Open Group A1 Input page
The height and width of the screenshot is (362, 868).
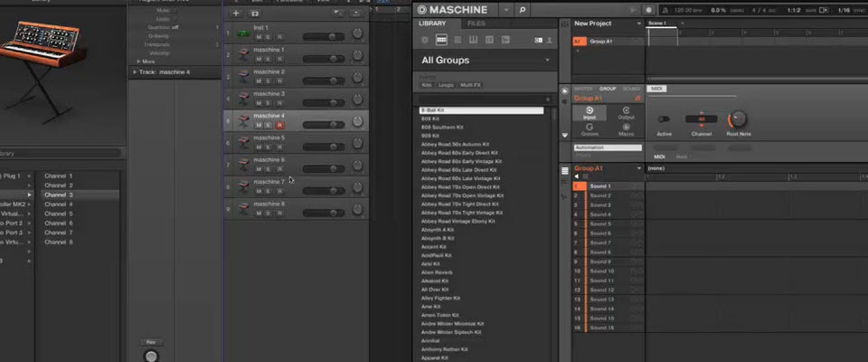pos(590,113)
